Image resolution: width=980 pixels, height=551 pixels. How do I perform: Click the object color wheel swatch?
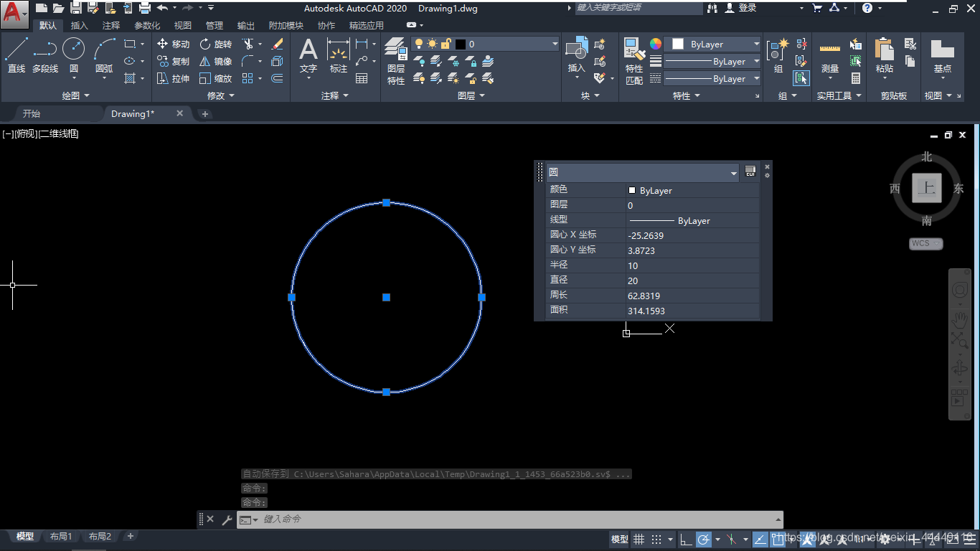click(656, 44)
